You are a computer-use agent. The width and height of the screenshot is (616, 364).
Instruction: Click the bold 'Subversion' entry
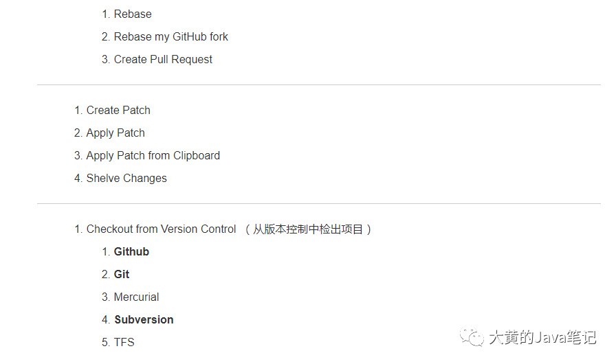point(144,319)
